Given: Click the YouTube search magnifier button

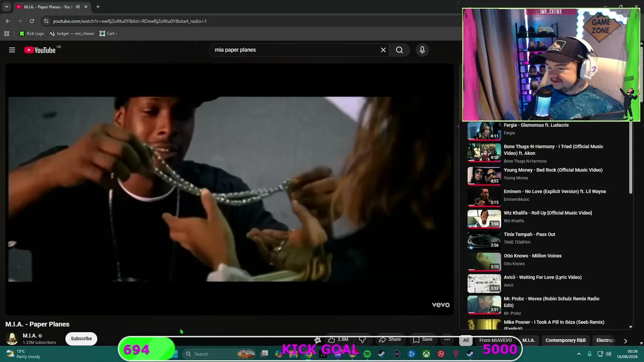Looking at the screenshot, I should tap(399, 50).
